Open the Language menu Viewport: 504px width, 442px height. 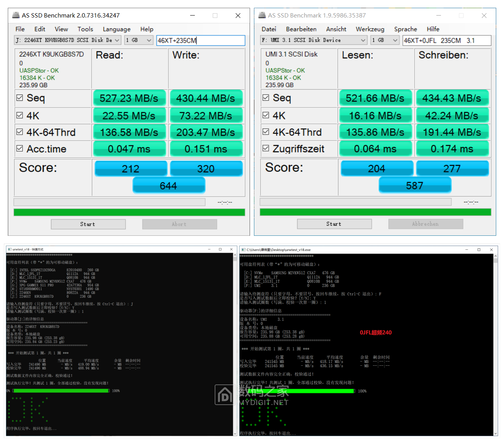coord(117,29)
